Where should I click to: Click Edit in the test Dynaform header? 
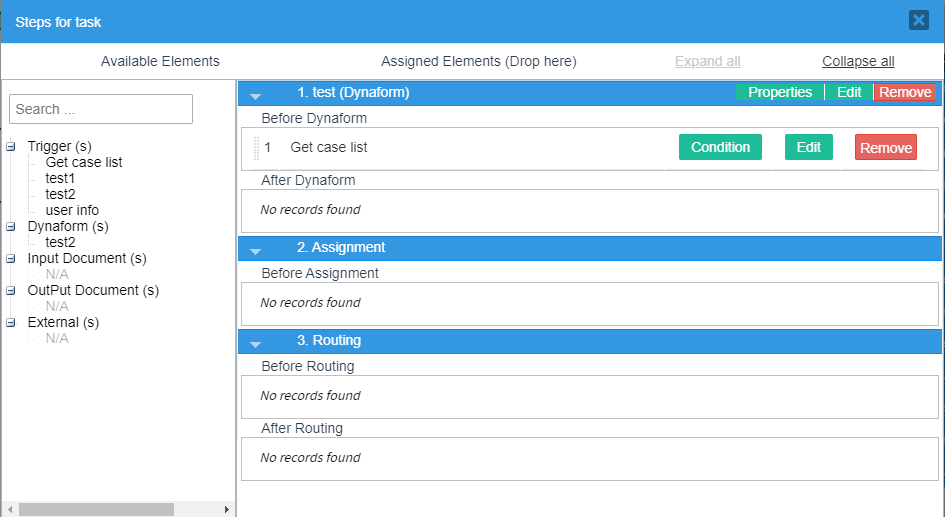point(849,93)
